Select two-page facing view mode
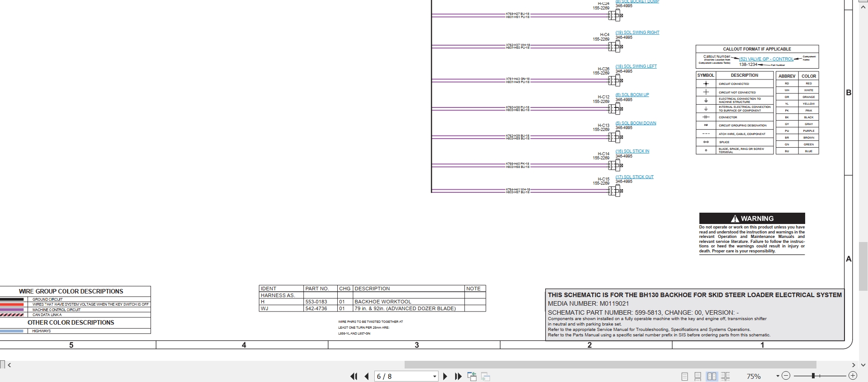Screen dimensions: 868x382 (x=712, y=376)
